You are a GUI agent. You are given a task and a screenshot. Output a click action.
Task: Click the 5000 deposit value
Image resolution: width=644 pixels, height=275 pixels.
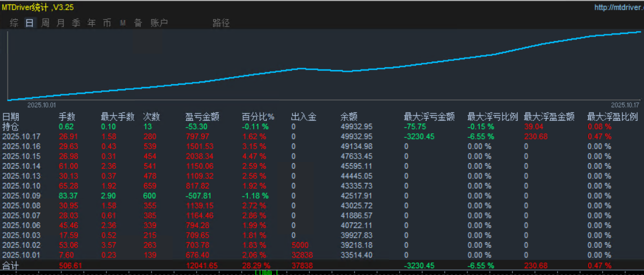300,245
